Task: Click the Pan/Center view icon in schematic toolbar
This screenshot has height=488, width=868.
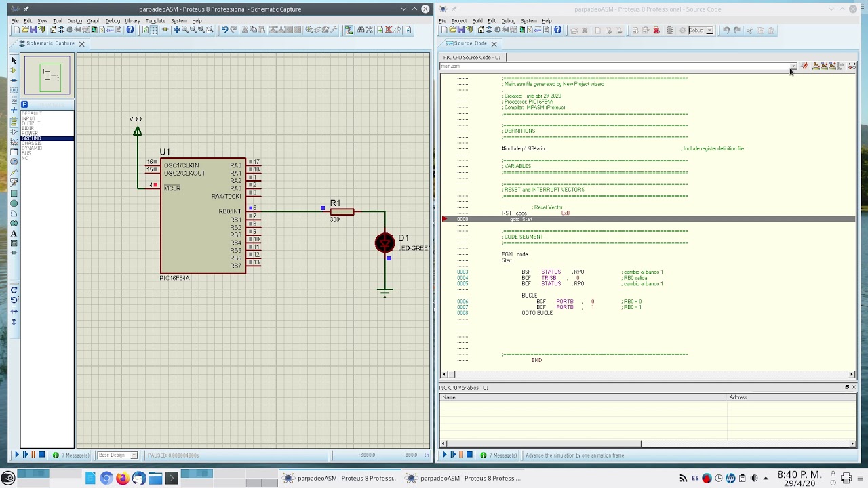Action: pyautogui.click(x=176, y=30)
